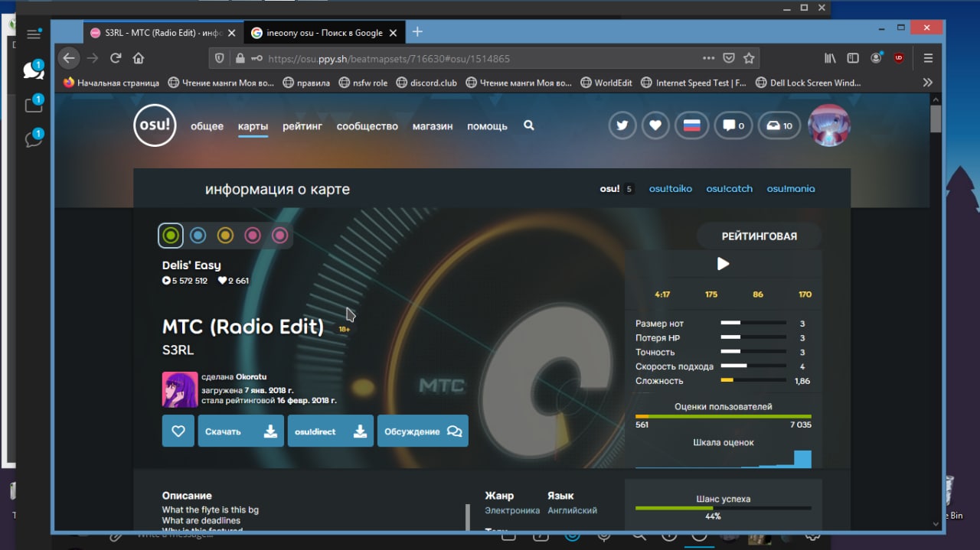Select blue difficulty circle
Viewport: 980px width, 550px height.
(x=198, y=236)
